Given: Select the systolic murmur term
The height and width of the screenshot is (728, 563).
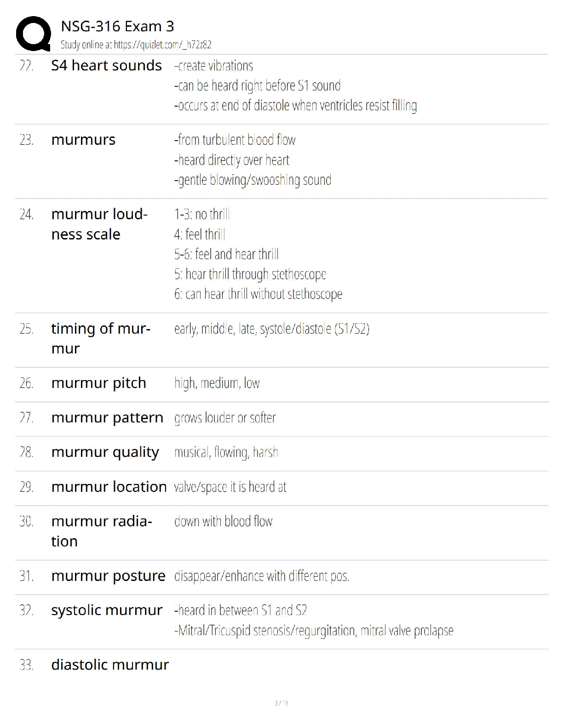Looking at the screenshot, I should [x=107, y=610].
